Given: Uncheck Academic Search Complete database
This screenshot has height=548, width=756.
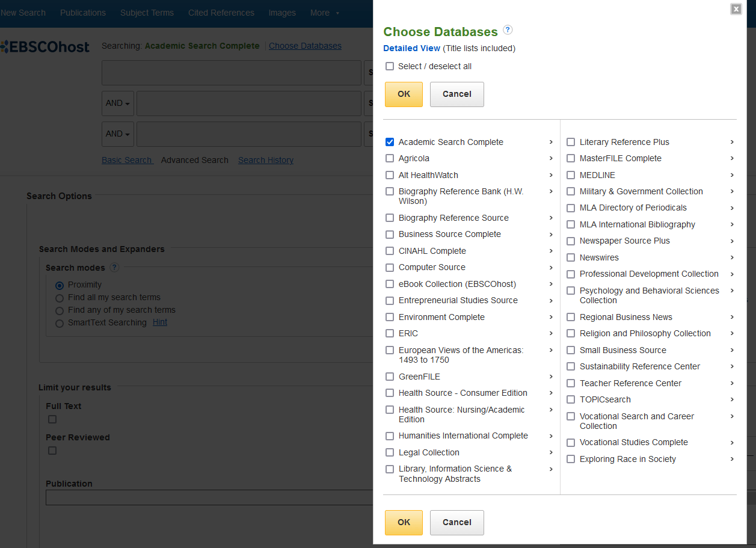Looking at the screenshot, I should pyautogui.click(x=390, y=142).
